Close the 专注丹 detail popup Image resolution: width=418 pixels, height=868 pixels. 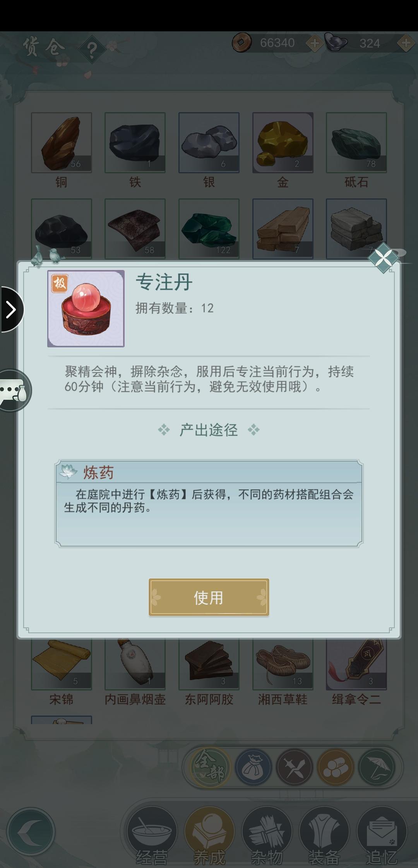(383, 258)
